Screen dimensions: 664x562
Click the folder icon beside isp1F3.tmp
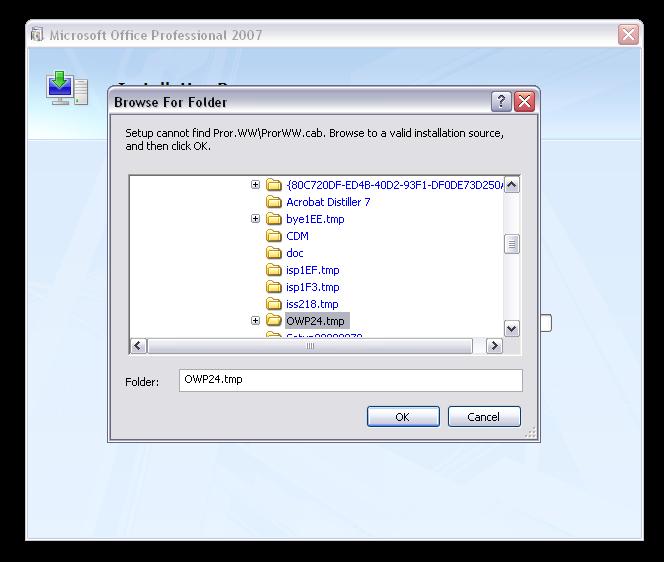pos(274,287)
